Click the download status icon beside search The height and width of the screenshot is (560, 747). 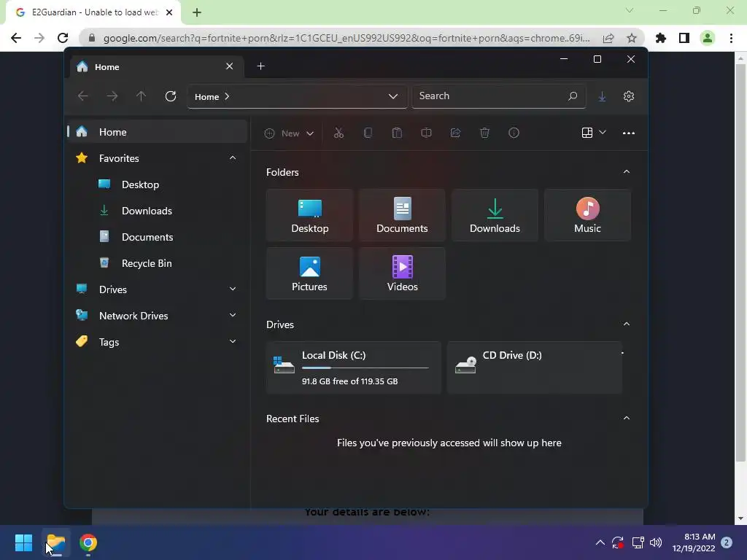click(x=602, y=96)
